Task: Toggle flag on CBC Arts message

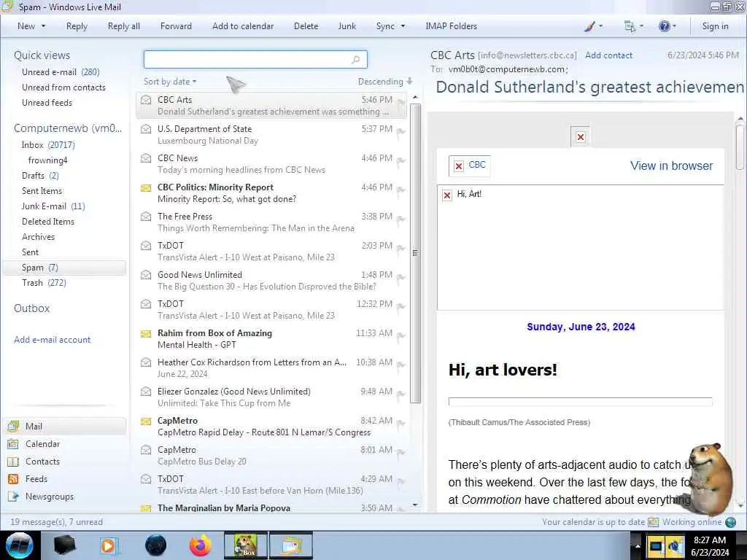Action: point(400,102)
